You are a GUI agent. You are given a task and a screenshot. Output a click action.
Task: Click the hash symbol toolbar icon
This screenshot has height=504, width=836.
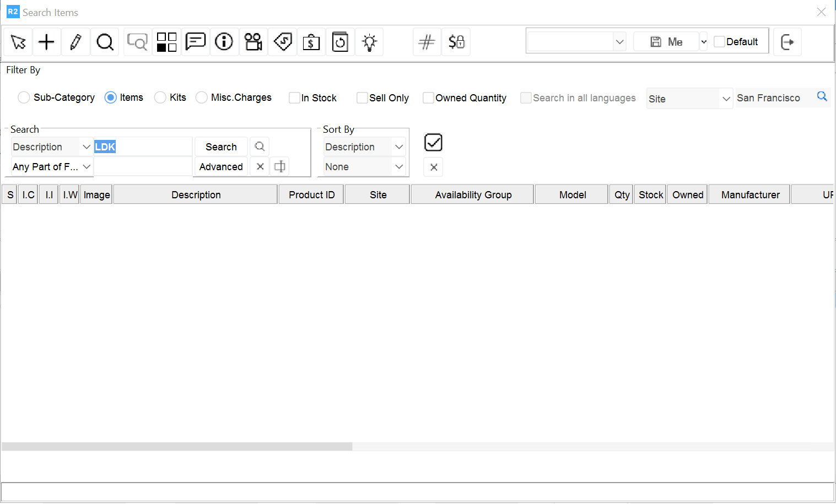(x=427, y=42)
